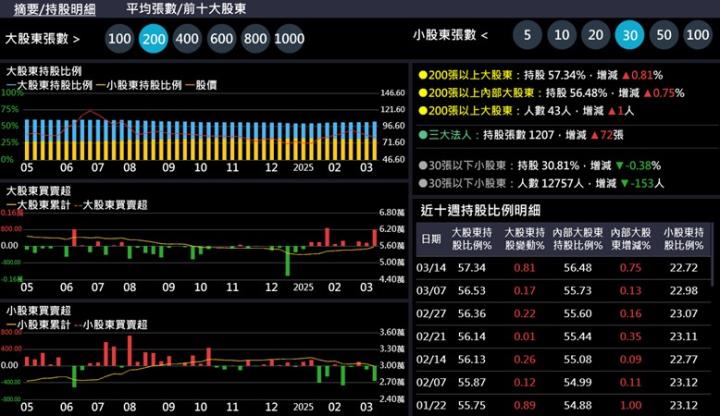Click the highlighted 30 小股東 button

pyautogui.click(x=630, y=35)
